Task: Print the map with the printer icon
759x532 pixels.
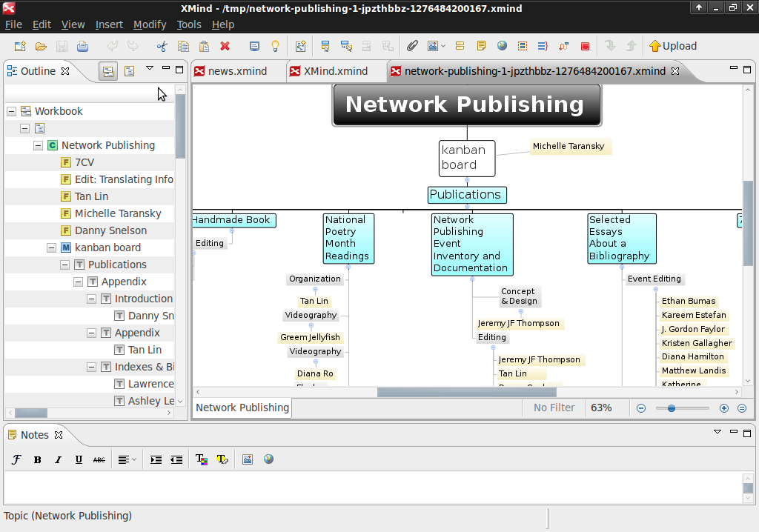Action: tap(83, 46)
